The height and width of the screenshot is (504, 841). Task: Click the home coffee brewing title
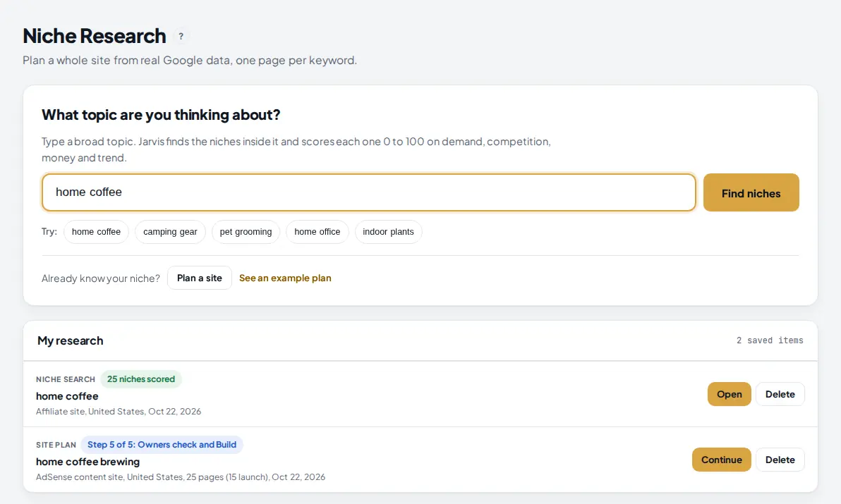click(x=88, y=462)
